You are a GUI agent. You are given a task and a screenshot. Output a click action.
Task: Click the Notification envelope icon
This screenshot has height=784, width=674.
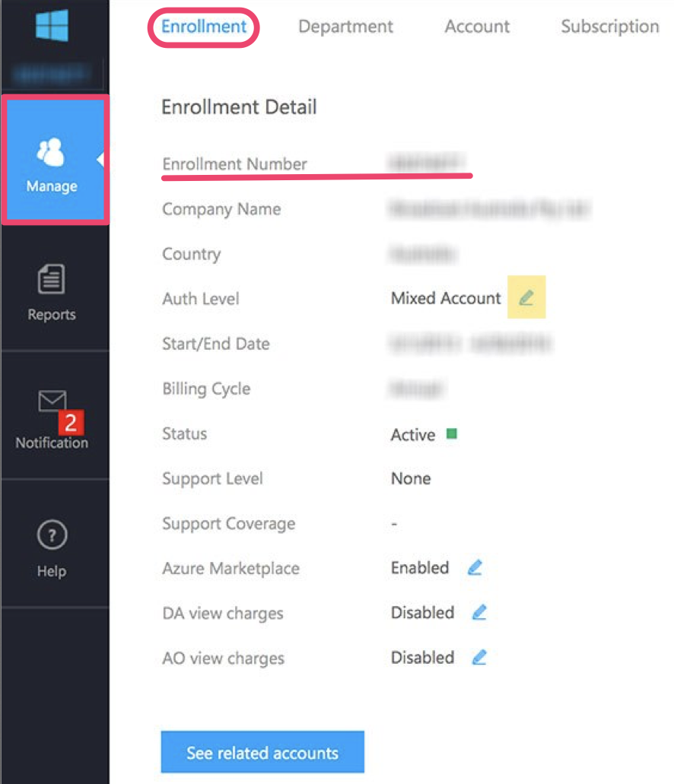(x=52, y=402)
